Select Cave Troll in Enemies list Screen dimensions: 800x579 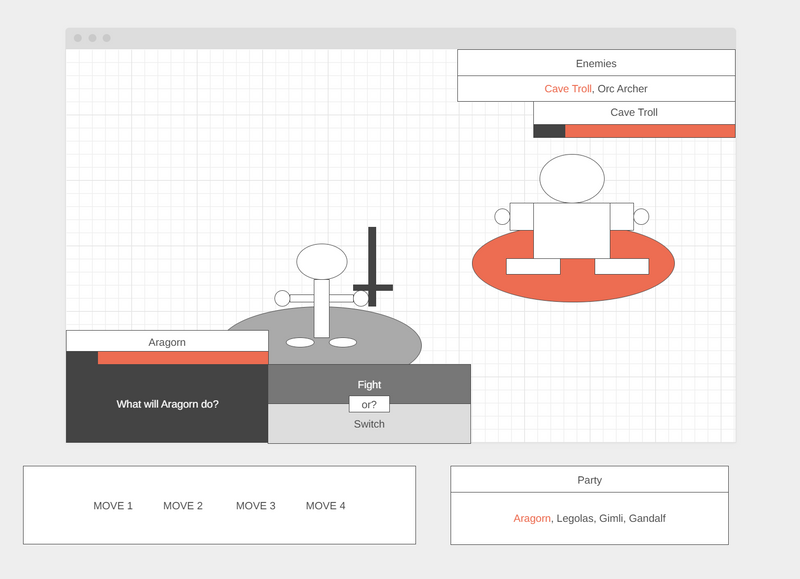coord(567,89)
